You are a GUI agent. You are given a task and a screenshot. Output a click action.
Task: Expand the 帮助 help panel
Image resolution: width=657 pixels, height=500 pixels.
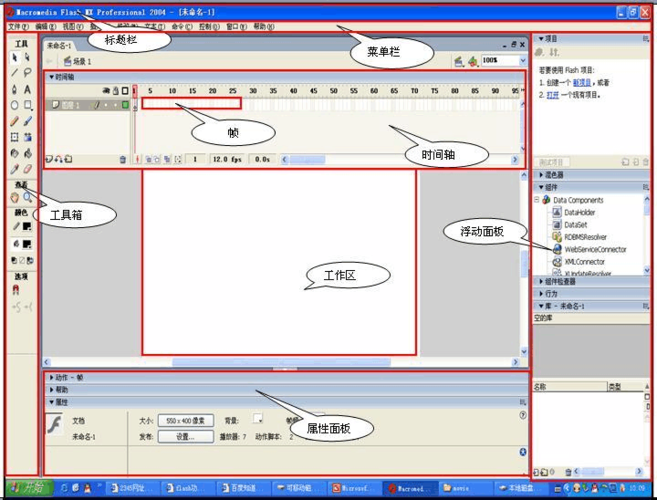coord(52,389)
